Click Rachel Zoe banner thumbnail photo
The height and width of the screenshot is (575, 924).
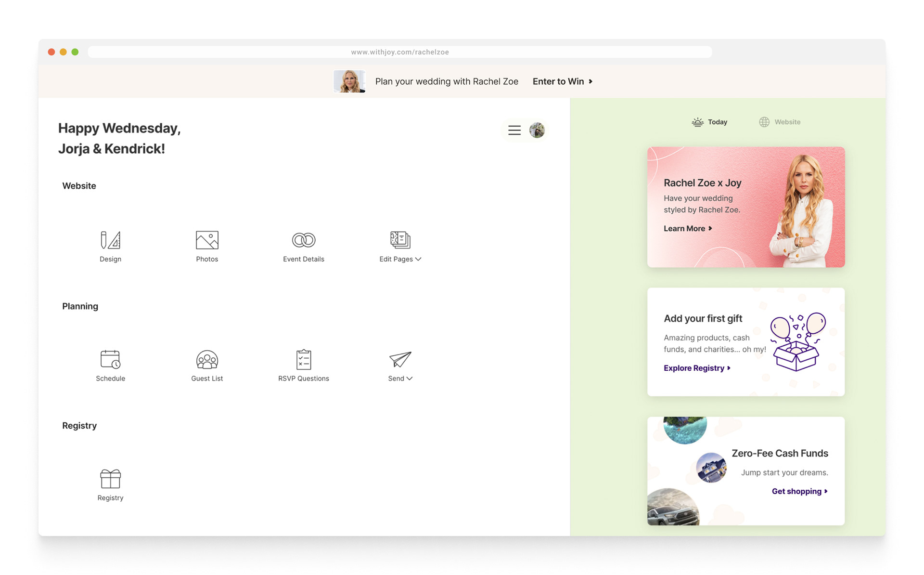tap(349, 81)
